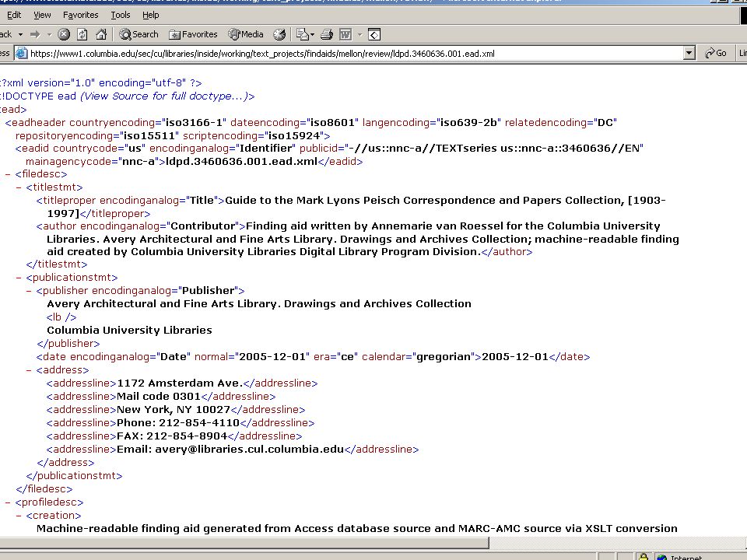Click the email 'avery@libraries.cul.columbia.edu'
Screen dimensions: 747x560
249,450
